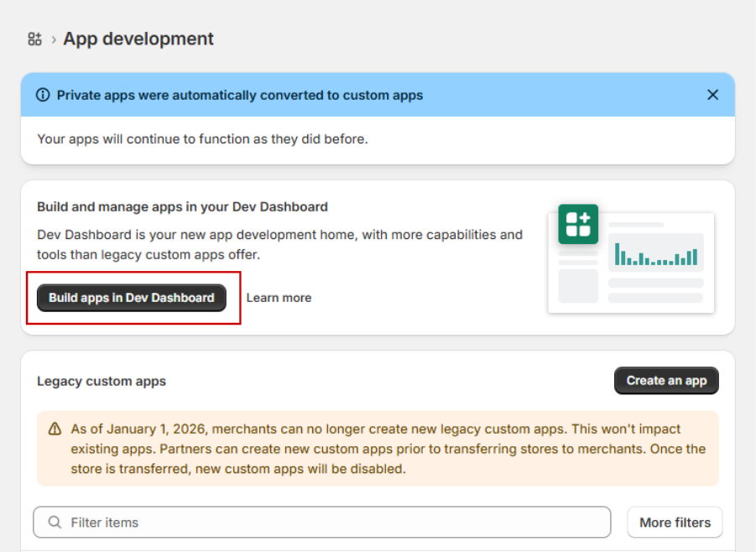Click the Create an app button

click(666, 381)
